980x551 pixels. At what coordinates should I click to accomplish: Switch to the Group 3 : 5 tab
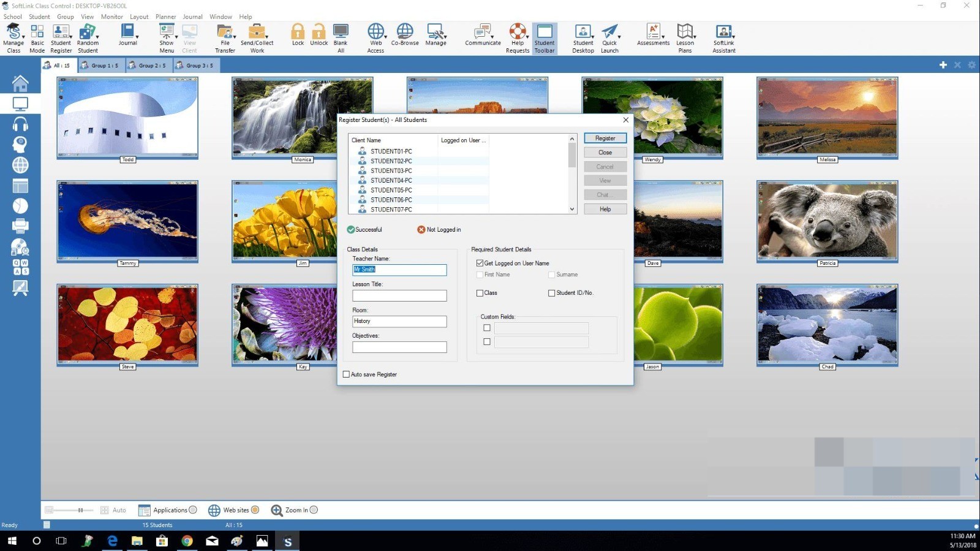click(x=197, y=65)
